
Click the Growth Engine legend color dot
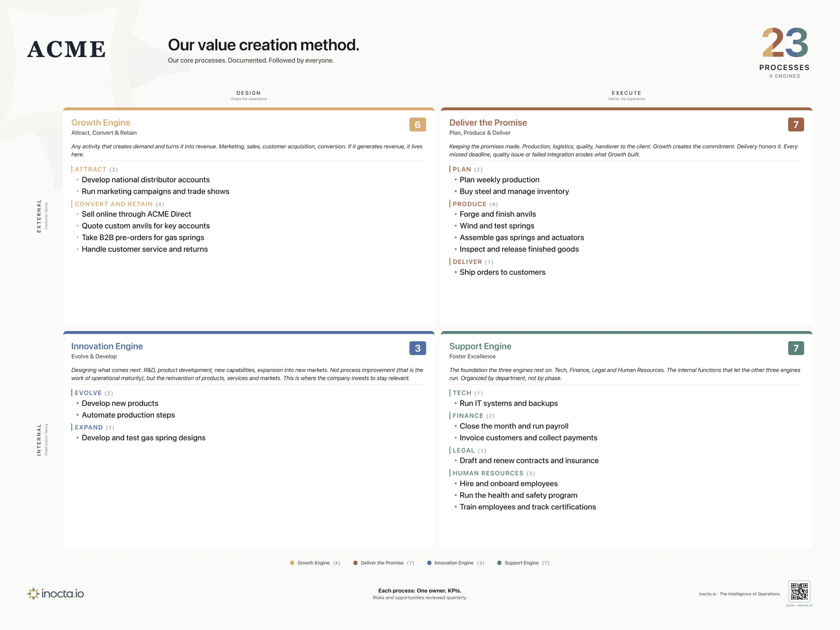(x=292, y=563)
